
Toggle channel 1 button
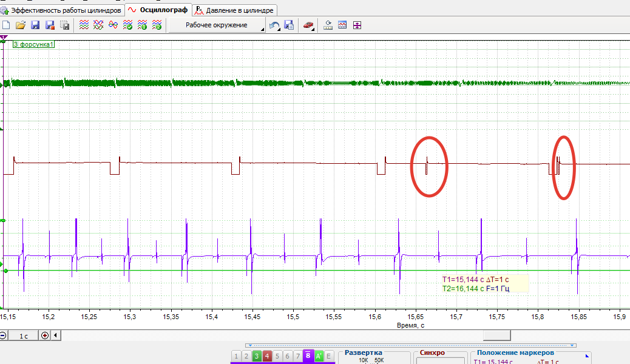tap(236, 356)
